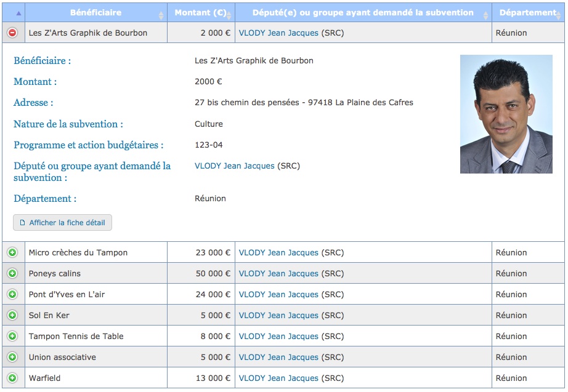The width and height of the screenshot is (568, 392).
Task: Expand the Poneys calins row
Action: tap(12, 273)
